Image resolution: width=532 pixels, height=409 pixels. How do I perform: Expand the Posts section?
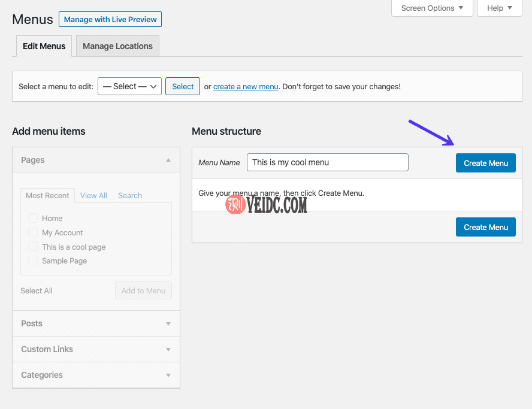click(x=168, y=324)
